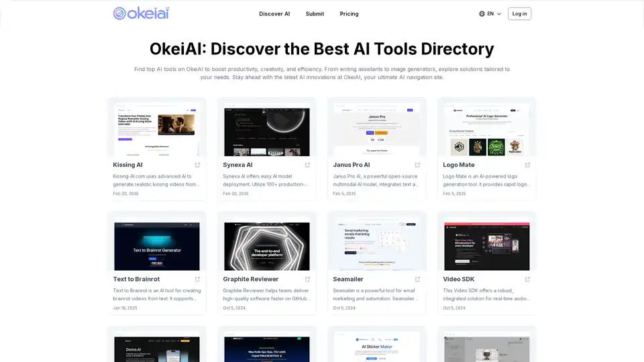Expand the EN language dropdown

tap(490, 13)
